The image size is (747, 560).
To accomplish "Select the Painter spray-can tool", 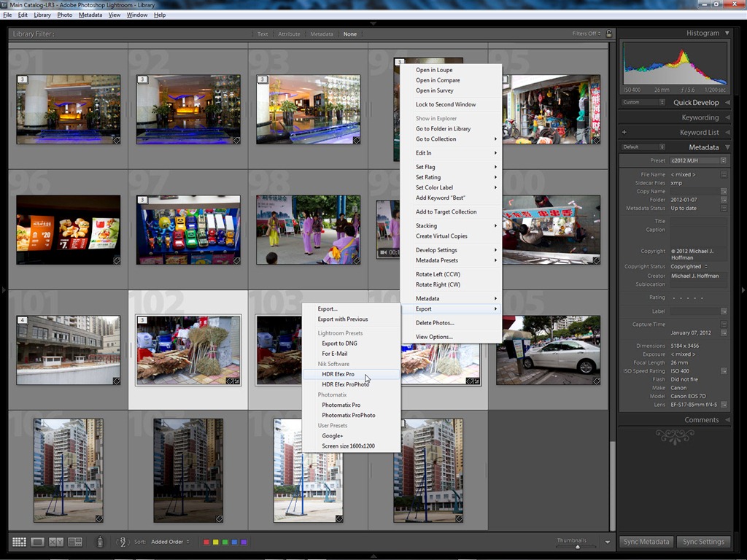I will pos(100,542).
